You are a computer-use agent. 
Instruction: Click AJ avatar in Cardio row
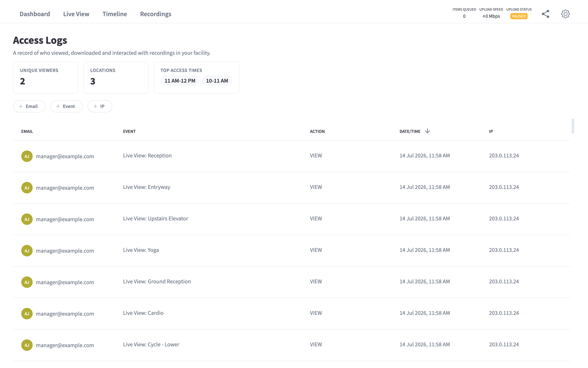pyautogui.click(x=27, y=313)
